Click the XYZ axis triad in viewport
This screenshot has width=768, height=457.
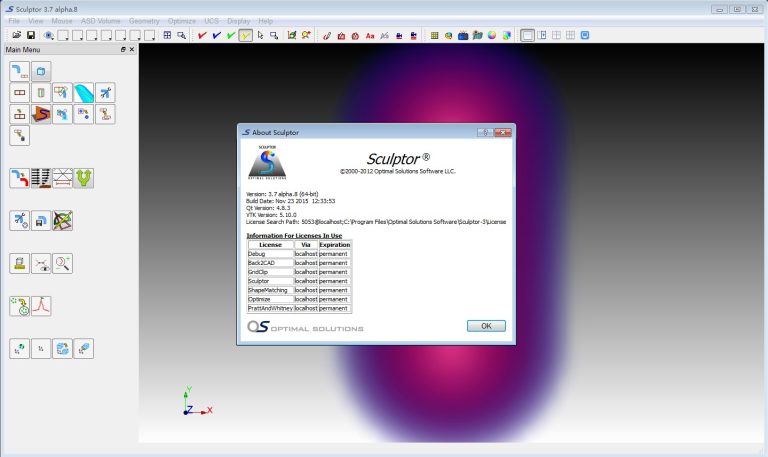(x=197, y=402)
